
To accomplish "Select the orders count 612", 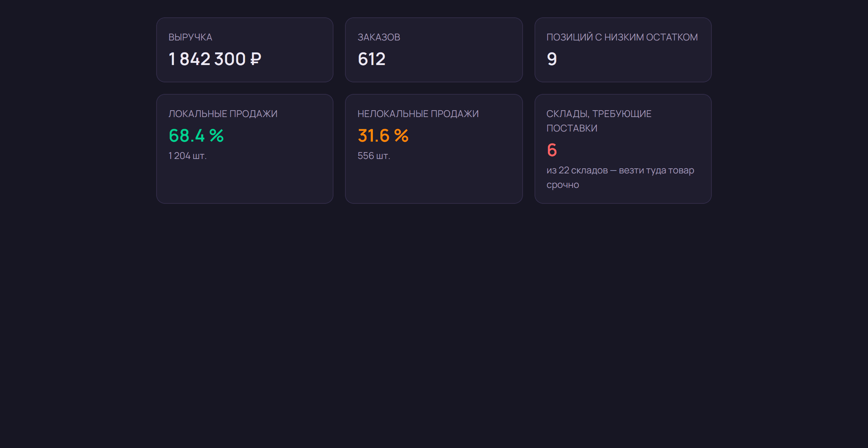I will [371, 59].
